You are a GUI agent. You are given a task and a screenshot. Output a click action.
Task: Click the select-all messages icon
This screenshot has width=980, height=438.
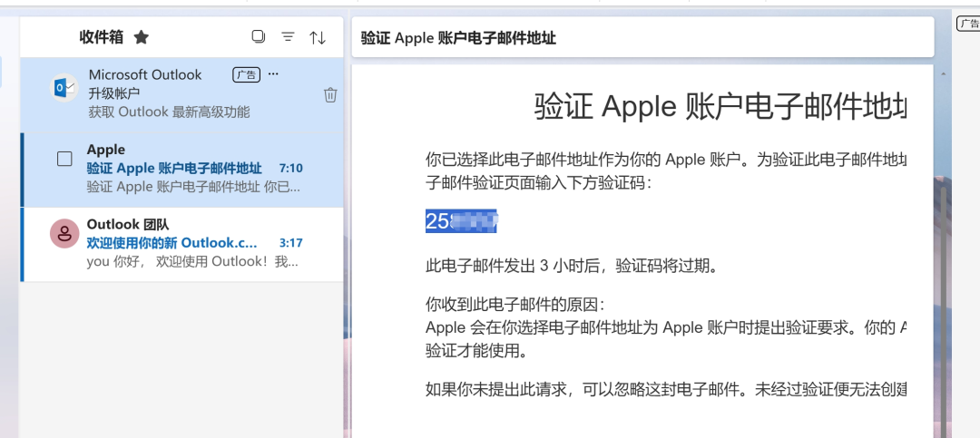point(258,37)
